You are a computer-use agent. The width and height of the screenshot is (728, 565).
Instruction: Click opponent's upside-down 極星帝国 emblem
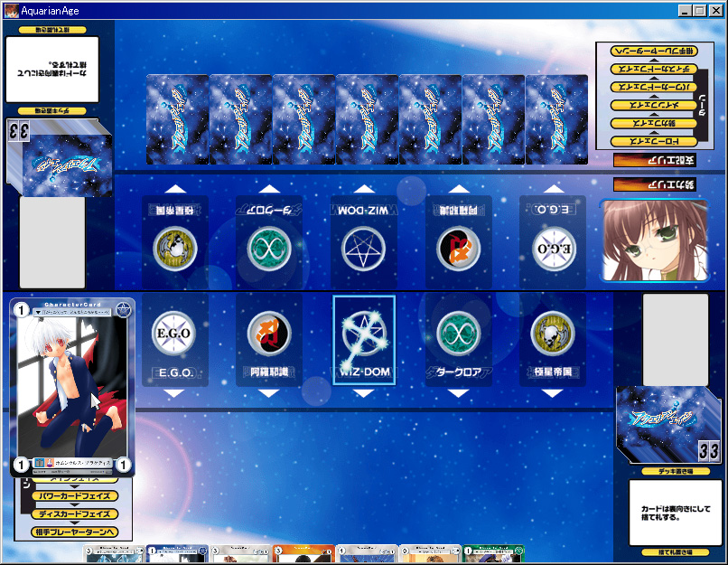click(x=175, y=249)
